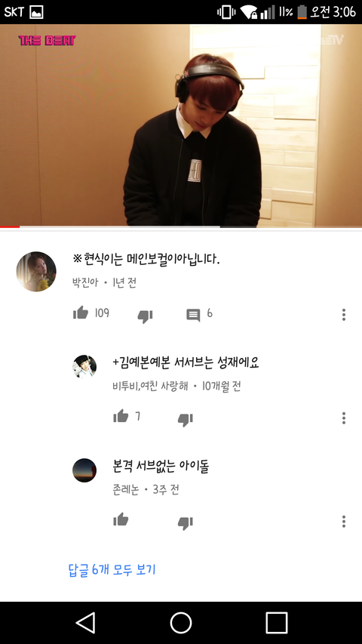The width and height of the screenshot is (362, 644).
Task: Like the comment by 박진아
Action: click(x=81, y=313)
